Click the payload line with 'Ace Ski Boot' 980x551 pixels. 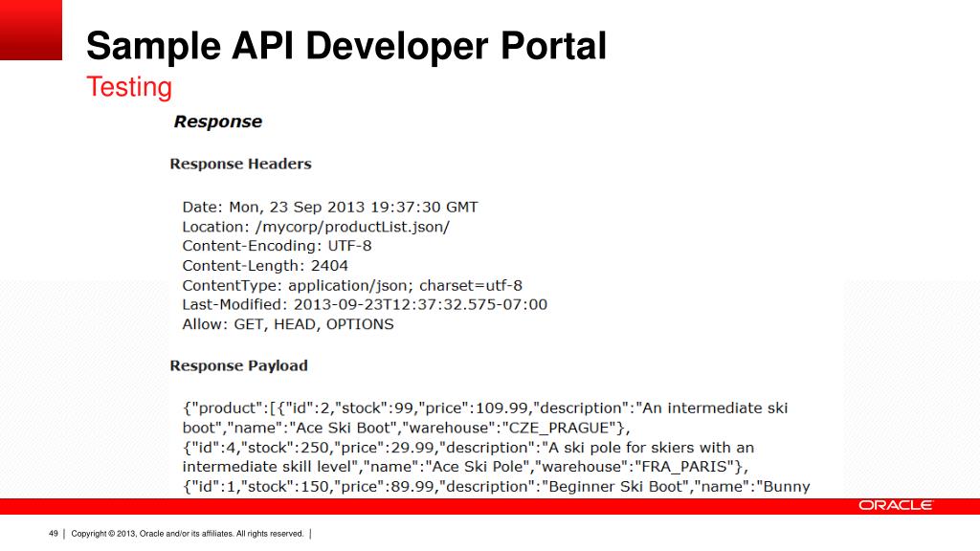406,428
